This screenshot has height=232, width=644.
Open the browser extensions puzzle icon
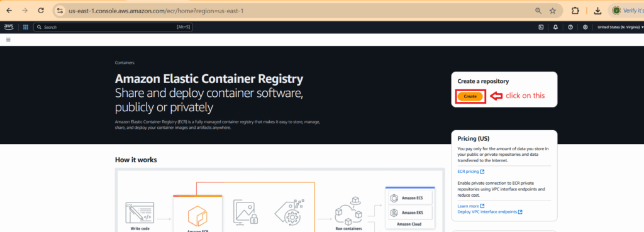point(575,11)
